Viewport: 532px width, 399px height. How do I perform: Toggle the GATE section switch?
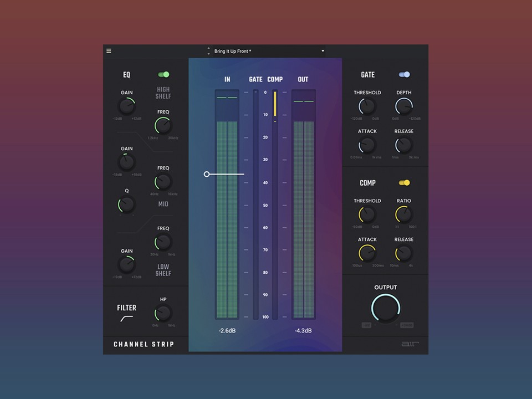tap(404, 74)
